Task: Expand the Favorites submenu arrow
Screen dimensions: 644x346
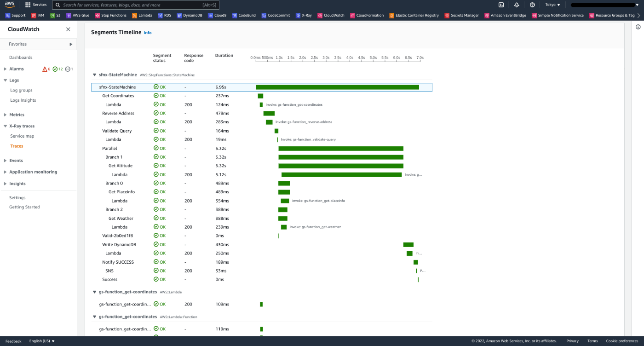Action: point(71,44)
